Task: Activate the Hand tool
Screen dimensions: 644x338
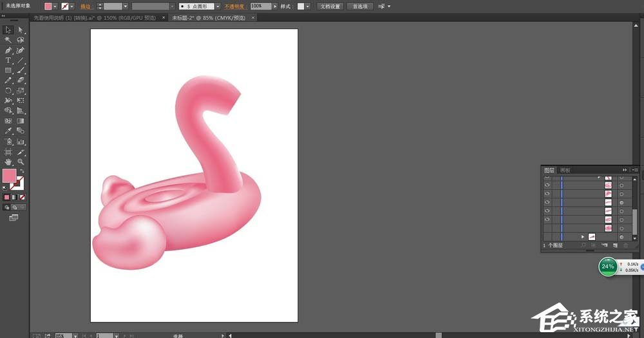Action: 8,162
